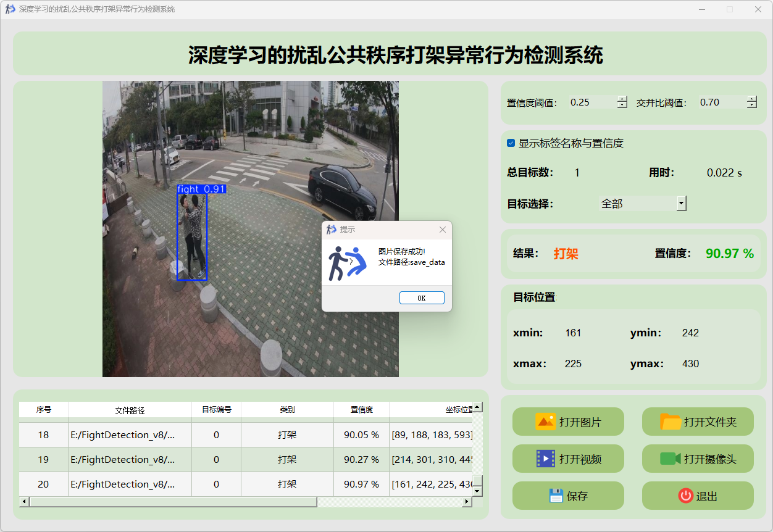
Task: Click the fight detection box on the image
Action: click(192, 235)
